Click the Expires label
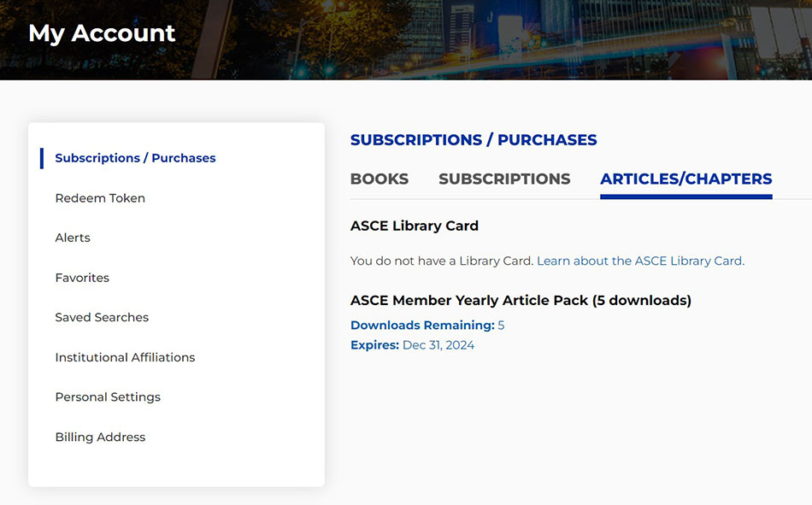The image size is (812, 505). 374,344
